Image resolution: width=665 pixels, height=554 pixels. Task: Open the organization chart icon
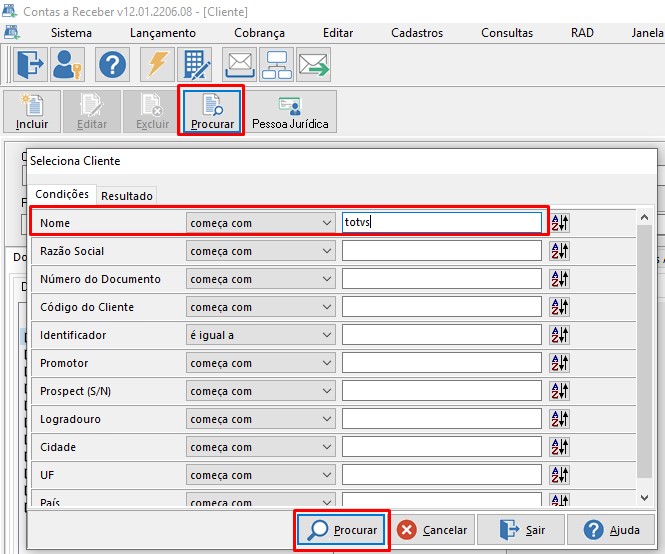277,64
